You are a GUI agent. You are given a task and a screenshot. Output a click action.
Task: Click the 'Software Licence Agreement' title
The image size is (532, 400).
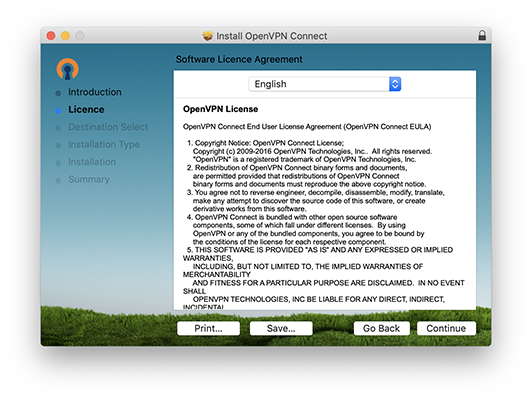[239, 59]
